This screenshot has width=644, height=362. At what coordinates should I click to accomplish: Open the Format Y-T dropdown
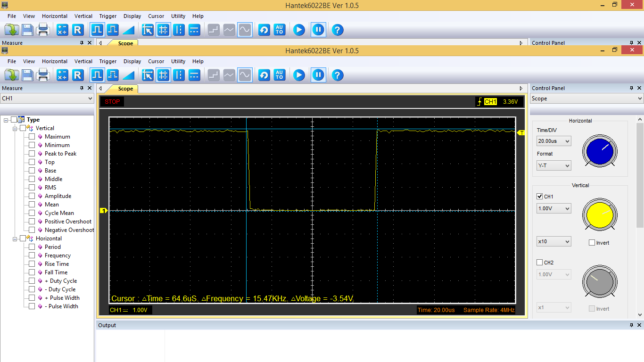554,165
